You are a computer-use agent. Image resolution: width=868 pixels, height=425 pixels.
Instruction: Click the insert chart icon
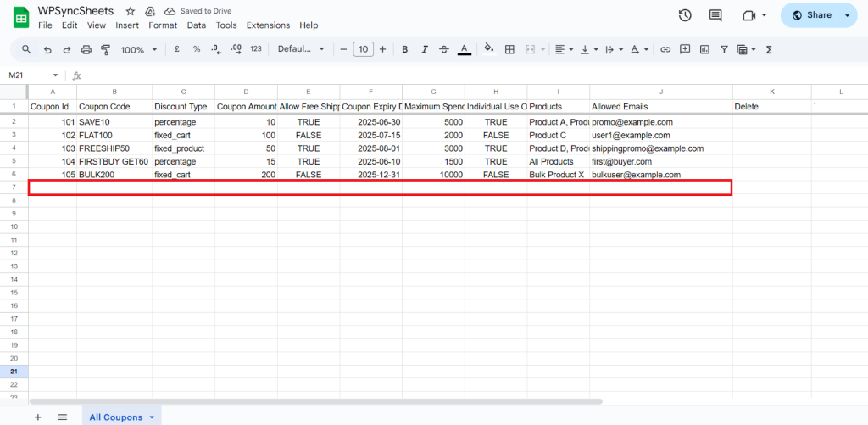[x=704, y=49]
